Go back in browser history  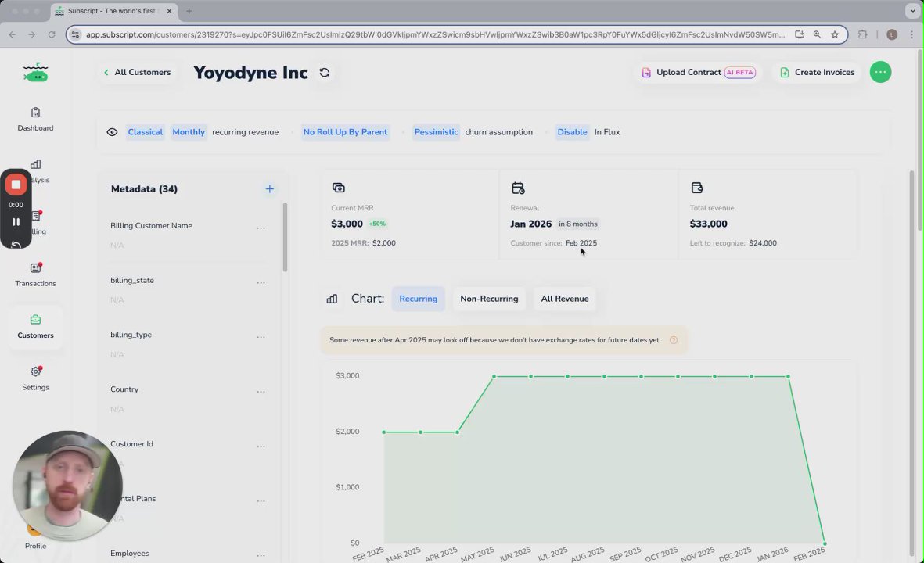[13, 34]
